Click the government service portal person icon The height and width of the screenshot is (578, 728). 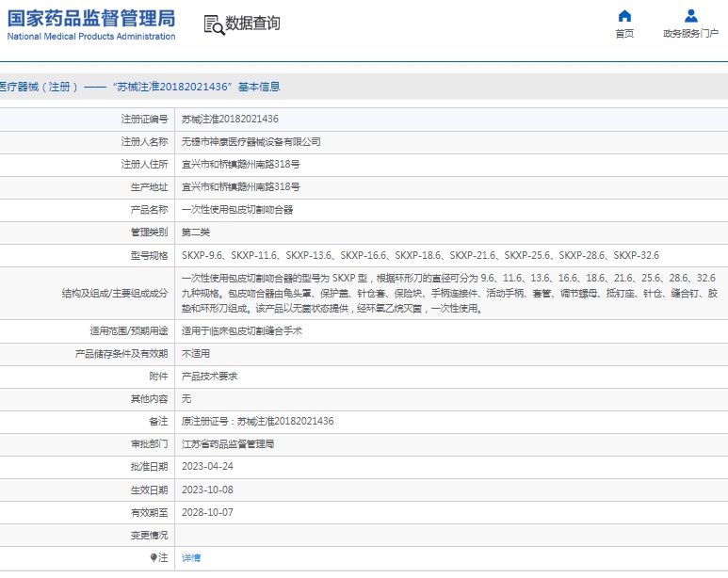point(690,16)
